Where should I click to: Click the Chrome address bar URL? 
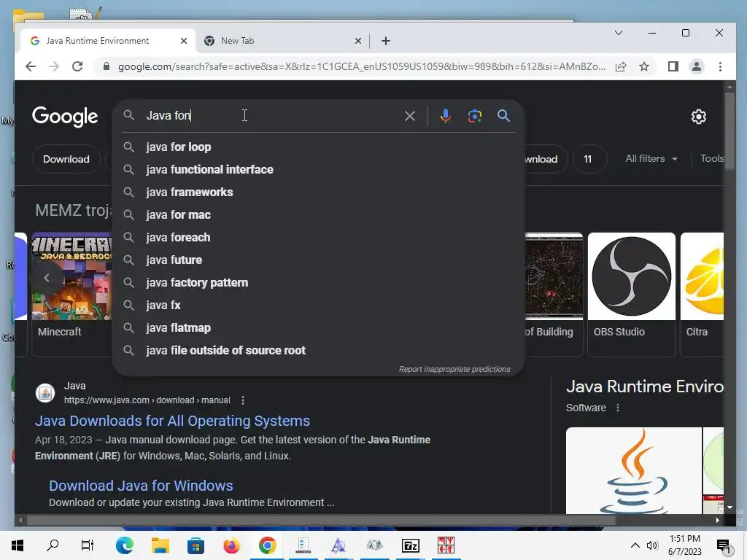pos(362,66)
